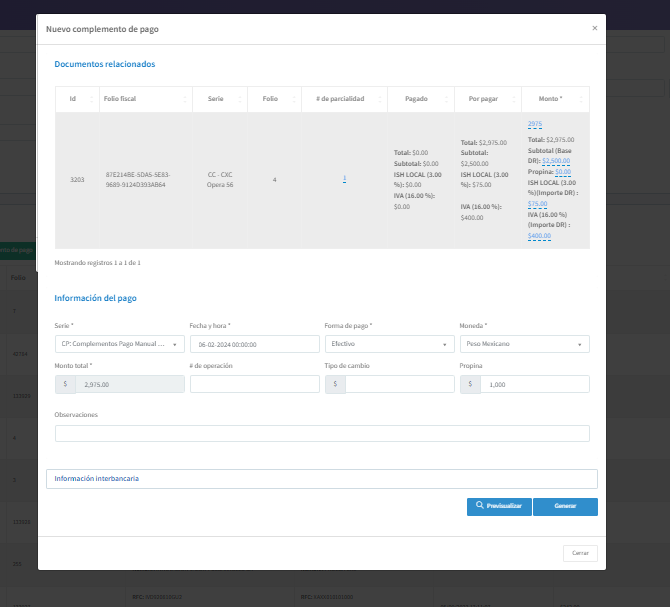Viewport: 670px width, 607px height.
Task: Sort table by Monto column
Action: click(x=555, y=99)
